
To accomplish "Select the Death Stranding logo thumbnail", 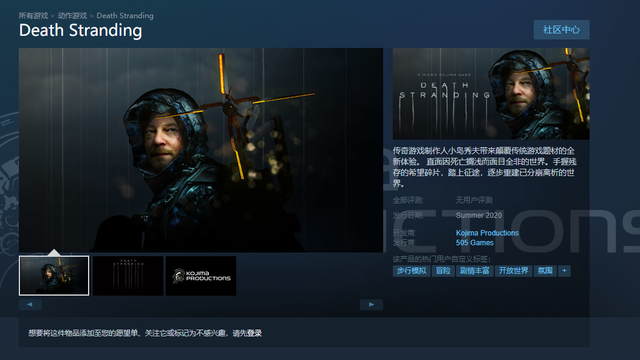I will tap(128, 276).
